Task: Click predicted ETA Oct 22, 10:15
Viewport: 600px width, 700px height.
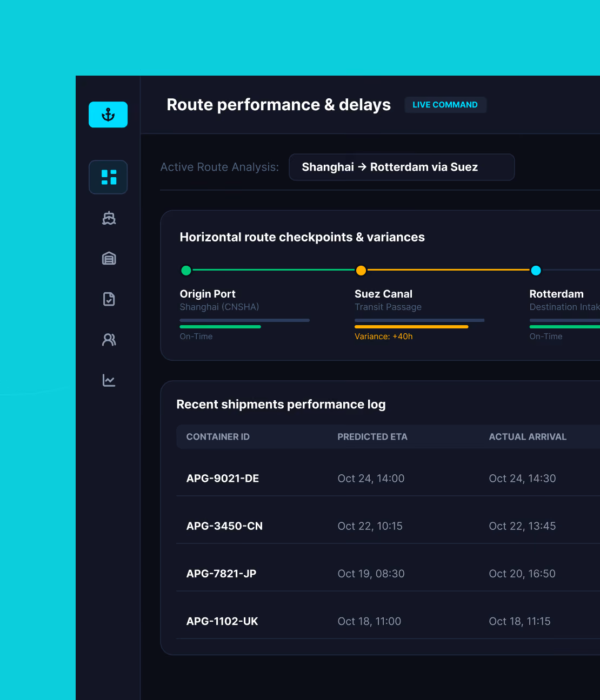Action: coord(370,526)
